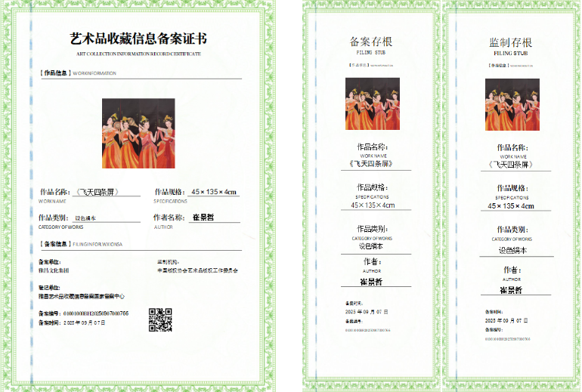The width and height of the screenshot is (582, 392).
Task: Click the 作品类别 label on the main certificate
Action: coord(53,218)
